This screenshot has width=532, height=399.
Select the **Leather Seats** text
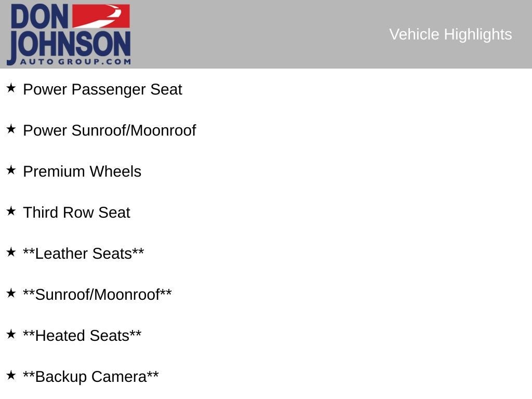click(x=83, y=254)
